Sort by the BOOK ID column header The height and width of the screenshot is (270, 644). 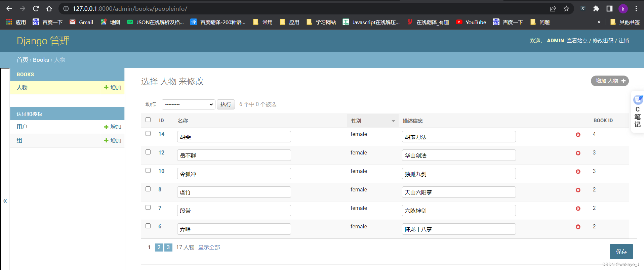click(603, 121)
